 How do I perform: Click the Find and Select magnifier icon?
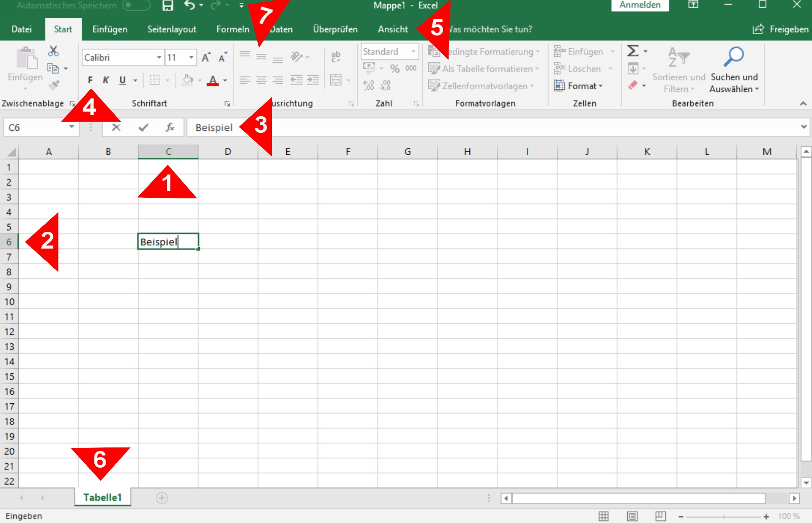tap(733, 57)
